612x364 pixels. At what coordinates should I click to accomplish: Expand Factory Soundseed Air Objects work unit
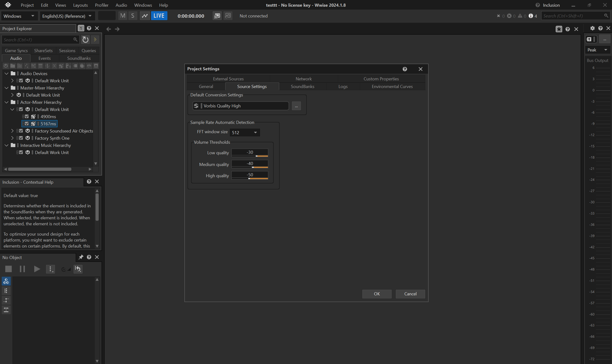tap(12, 131)
